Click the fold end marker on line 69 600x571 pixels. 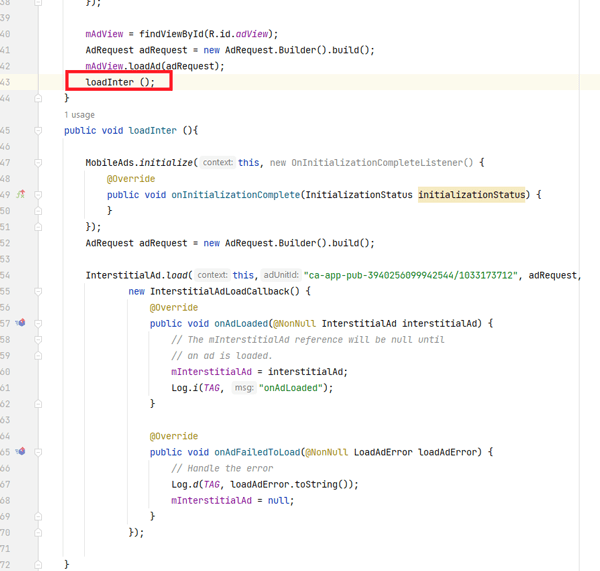pos(38,516)
